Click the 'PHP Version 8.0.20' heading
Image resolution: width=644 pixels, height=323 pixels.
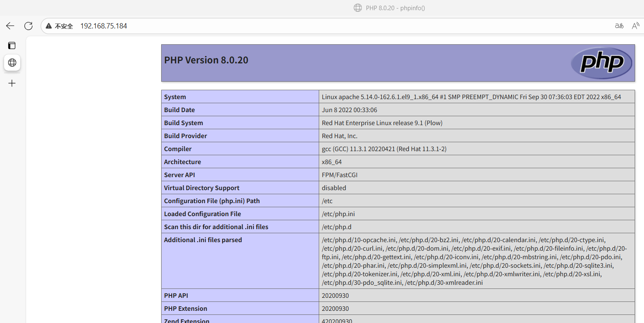click(x=206, y=60)
